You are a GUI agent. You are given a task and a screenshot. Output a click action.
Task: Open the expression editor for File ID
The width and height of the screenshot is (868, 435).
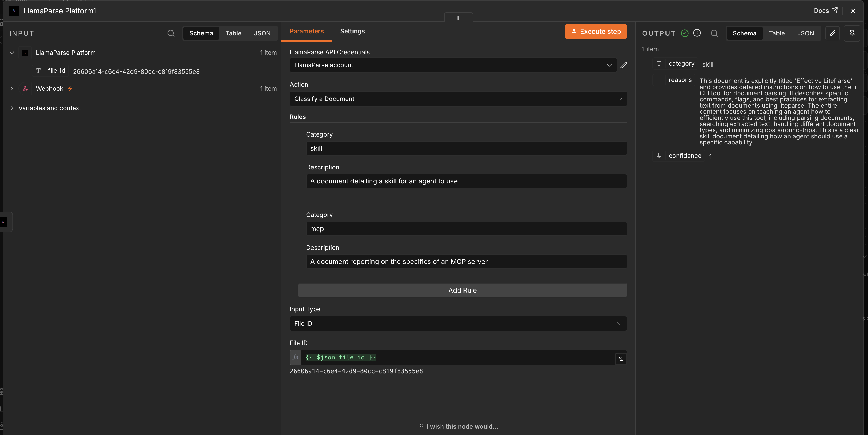pyautogui.click(x=621, y=359)
